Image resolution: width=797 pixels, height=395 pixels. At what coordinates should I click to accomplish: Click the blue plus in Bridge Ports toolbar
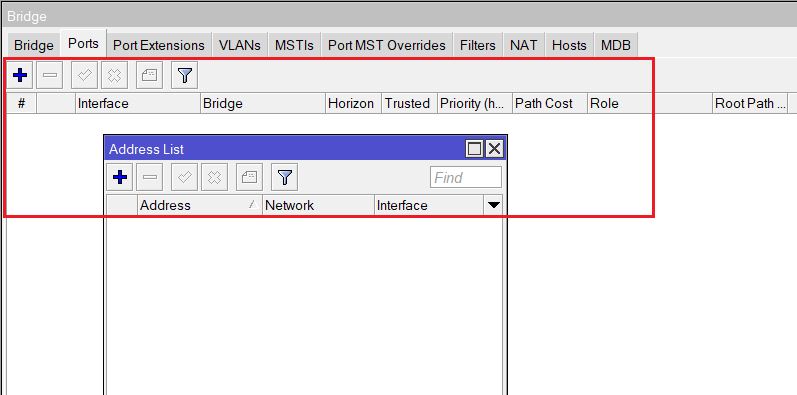pos(20,76)
